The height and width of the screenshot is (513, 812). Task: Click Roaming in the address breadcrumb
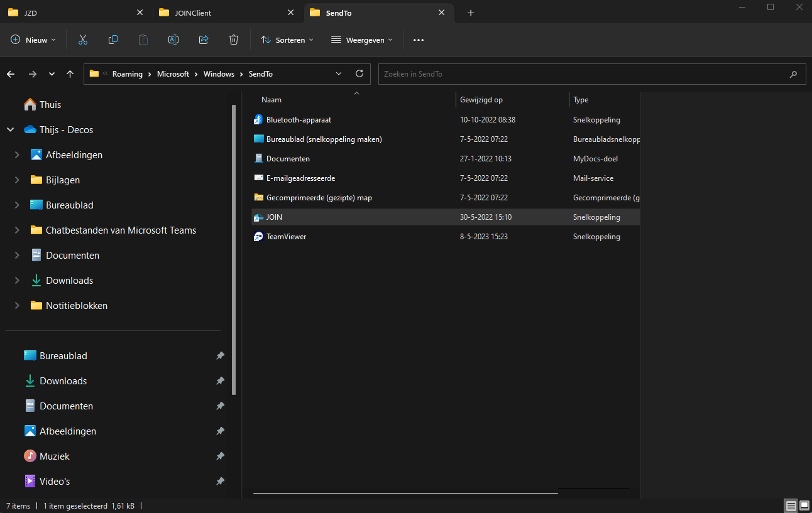pyautogui.click(x=127, y=73)
